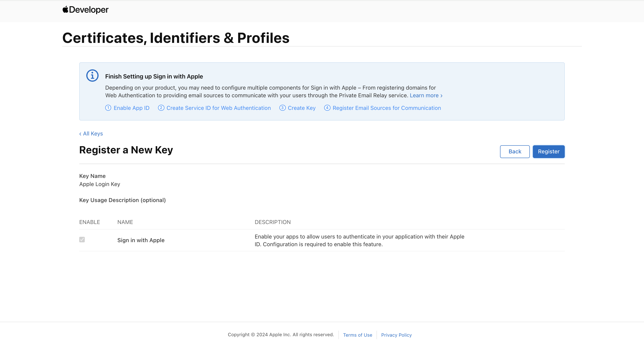
Task: Click the circled number 1 step icon
Action: click(108, 108)
